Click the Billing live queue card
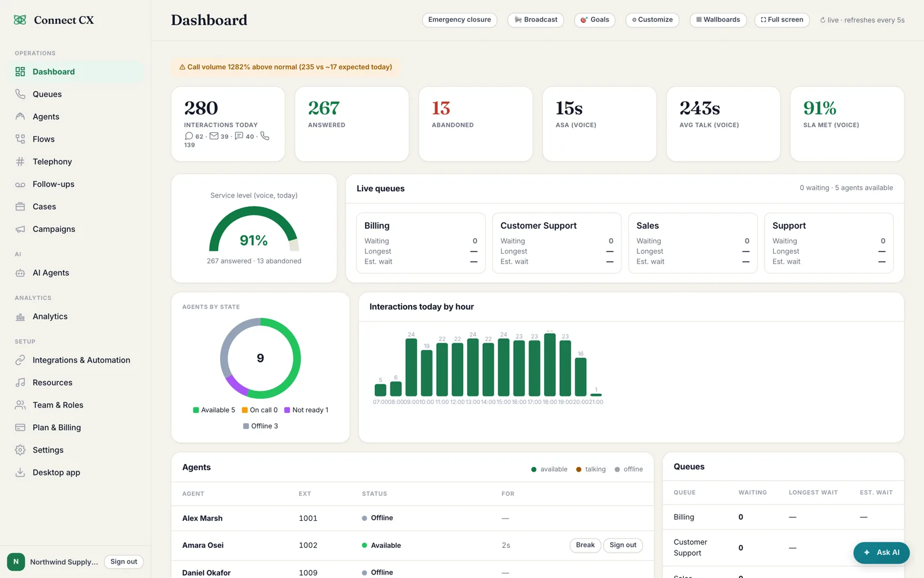This screenshot has height=578, width=924. (x=421, y=243)
